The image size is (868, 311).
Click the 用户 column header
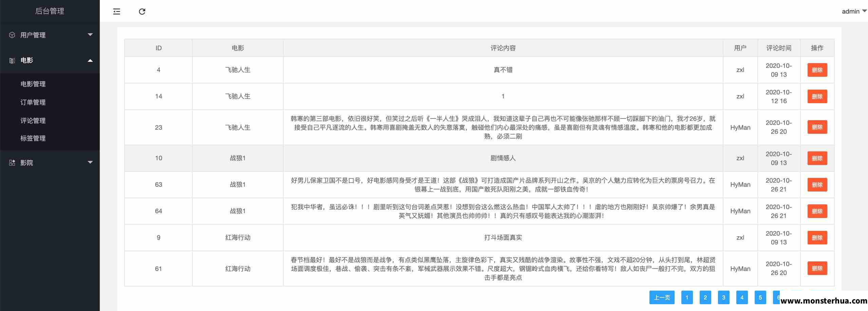pos(740,48)
